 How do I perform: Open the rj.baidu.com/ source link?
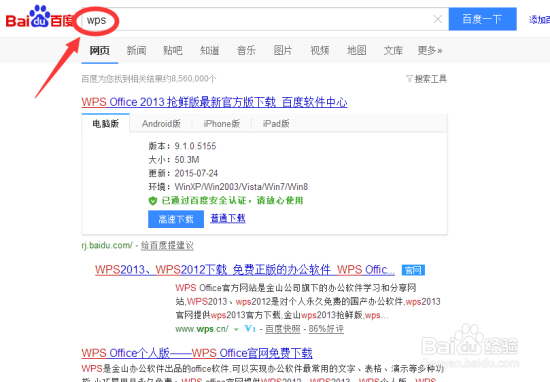[x=107, y=245]
